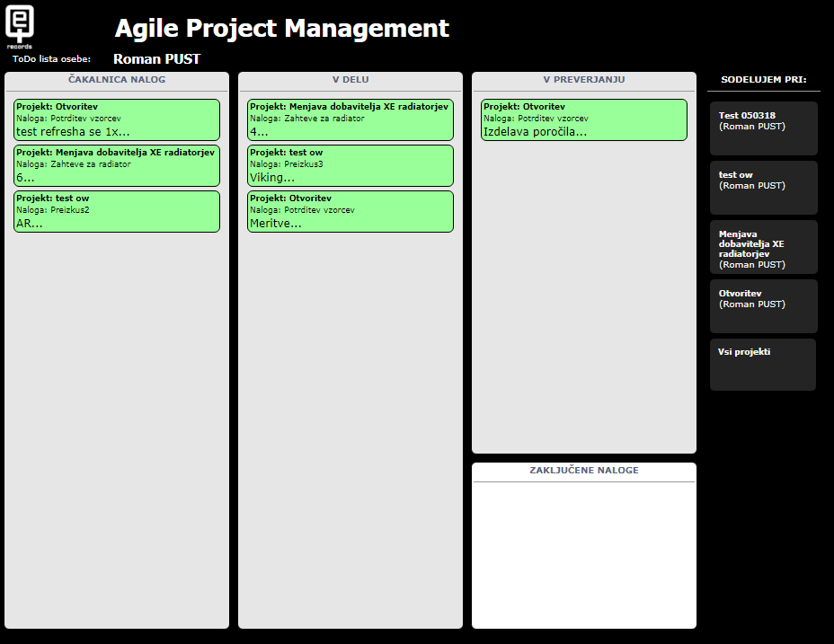
Task: Select the 'test ow' project tile
Action: (x=764, y=188)
